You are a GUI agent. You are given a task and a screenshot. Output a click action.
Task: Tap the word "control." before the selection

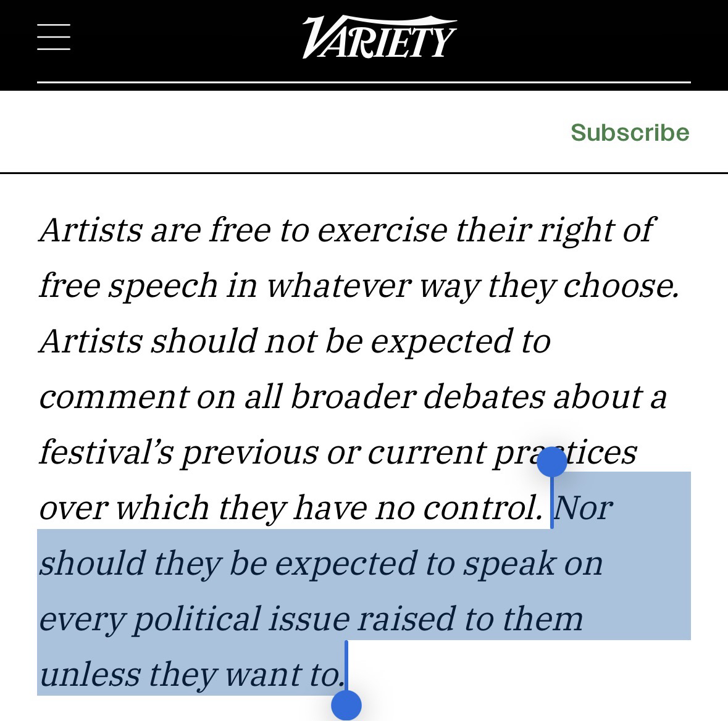pos(482,509)
